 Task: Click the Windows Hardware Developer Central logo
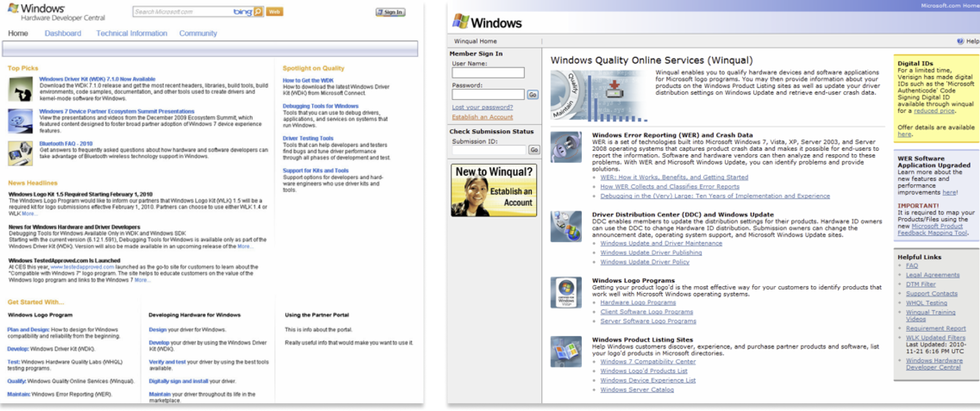point(56,12)
